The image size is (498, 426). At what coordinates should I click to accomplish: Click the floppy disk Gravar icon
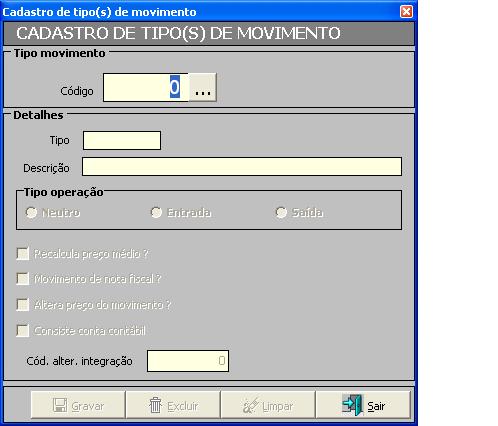(60, 405)
